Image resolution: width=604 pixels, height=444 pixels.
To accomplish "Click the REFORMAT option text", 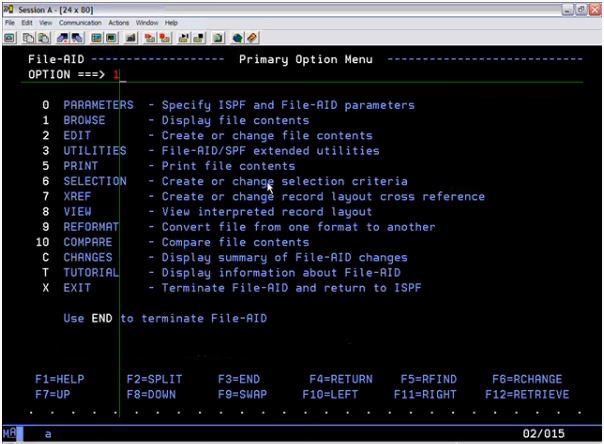I will pos(91,227).
